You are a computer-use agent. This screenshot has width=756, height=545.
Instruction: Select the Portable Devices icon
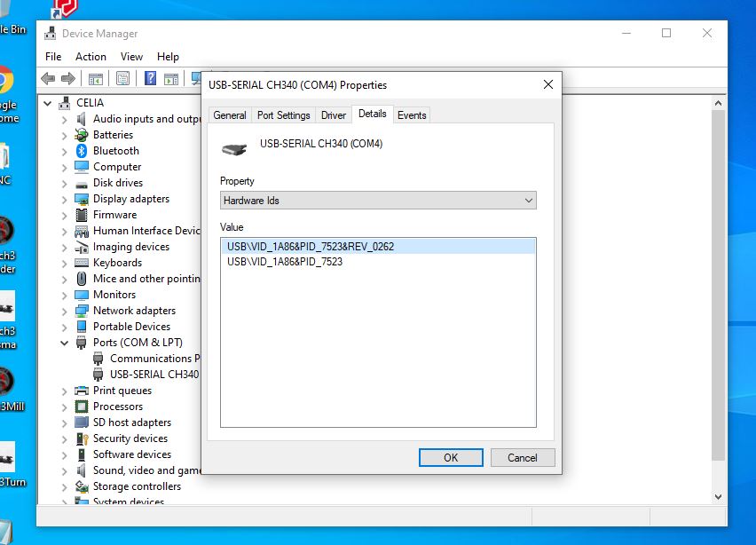82,327
